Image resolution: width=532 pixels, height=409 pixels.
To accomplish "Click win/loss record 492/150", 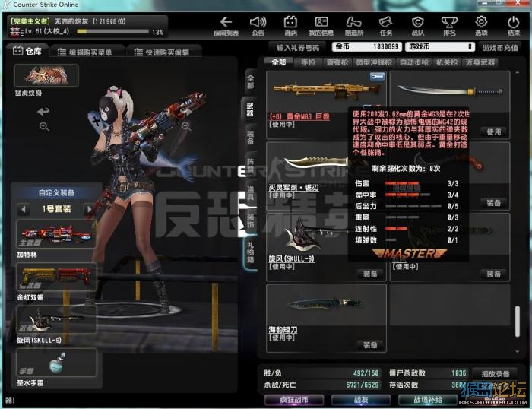I will coord(366,373).
